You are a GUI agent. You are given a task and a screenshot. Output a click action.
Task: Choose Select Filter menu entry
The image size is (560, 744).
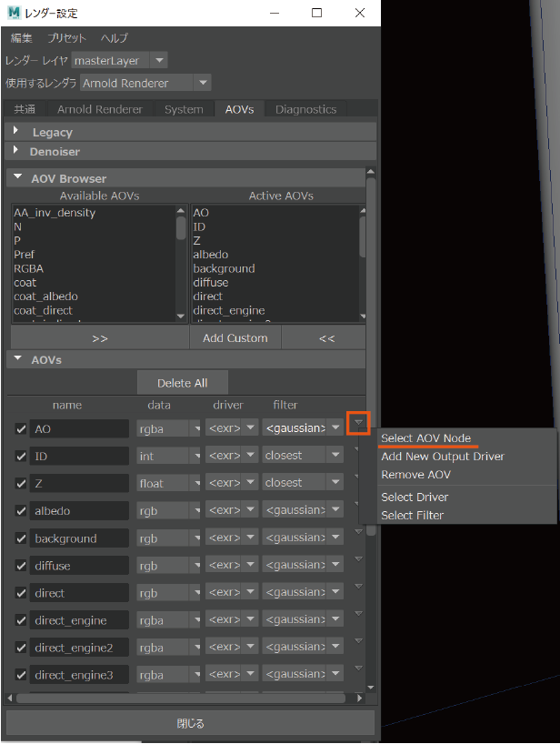413,515
